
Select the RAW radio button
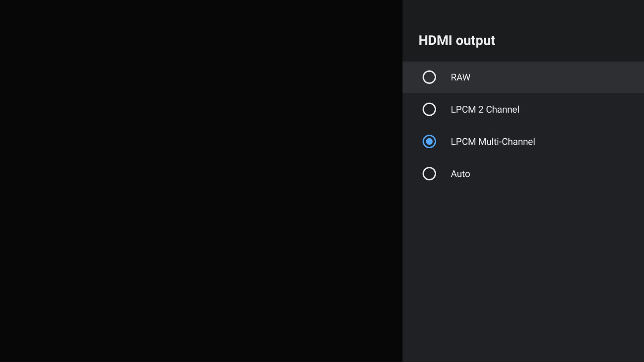tap(429, 77)
